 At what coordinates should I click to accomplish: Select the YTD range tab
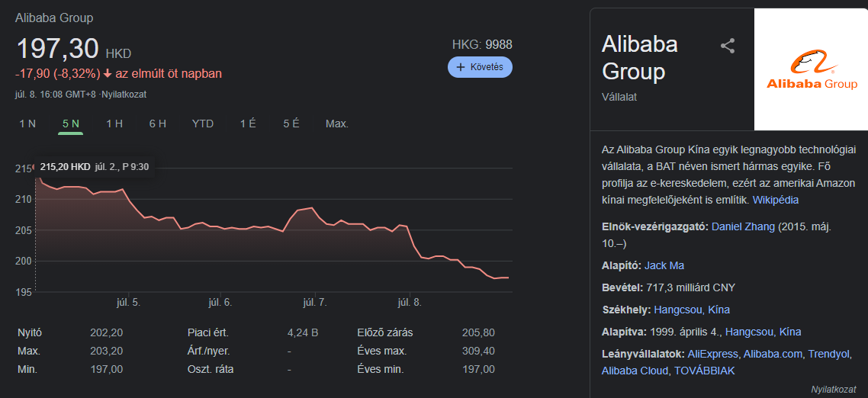[x=203, y=124]
